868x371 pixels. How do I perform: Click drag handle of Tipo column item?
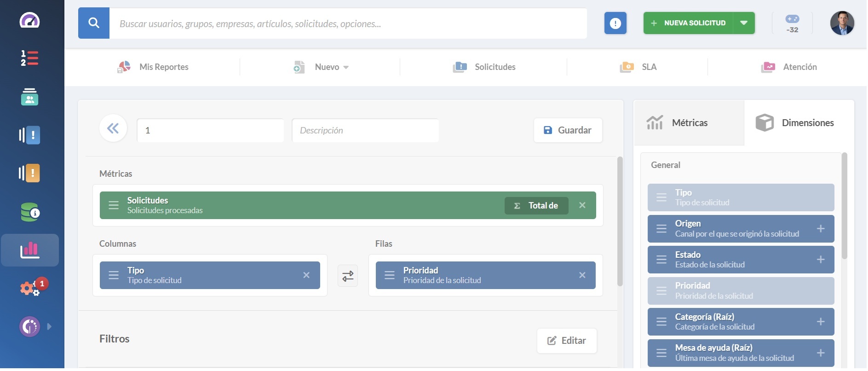point(114,275)
